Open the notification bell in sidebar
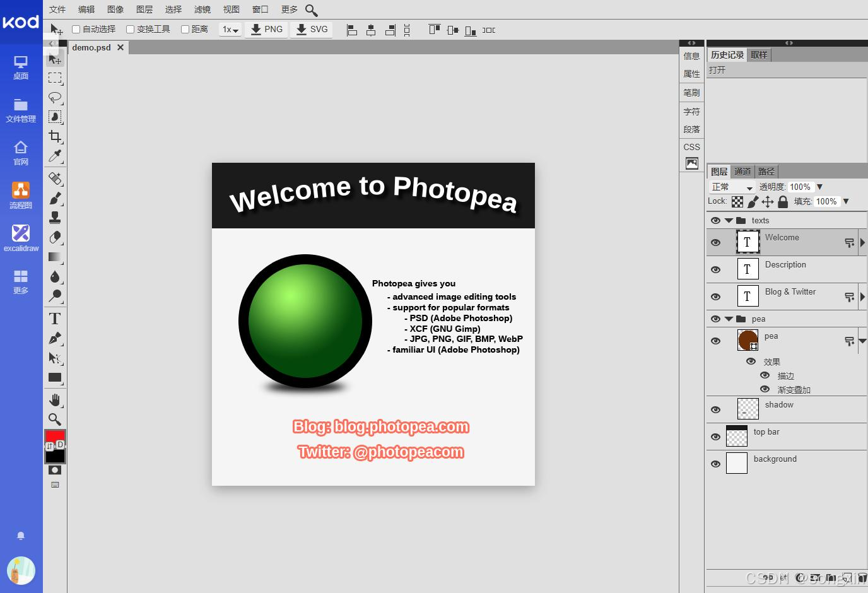868x593 pixels. pyautogui.click(x=21, y=536)
